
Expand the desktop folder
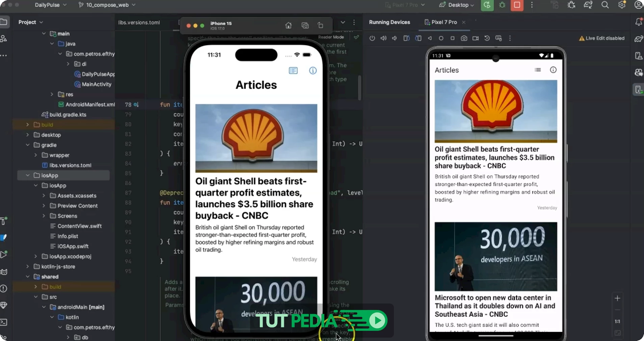[28, 135]
